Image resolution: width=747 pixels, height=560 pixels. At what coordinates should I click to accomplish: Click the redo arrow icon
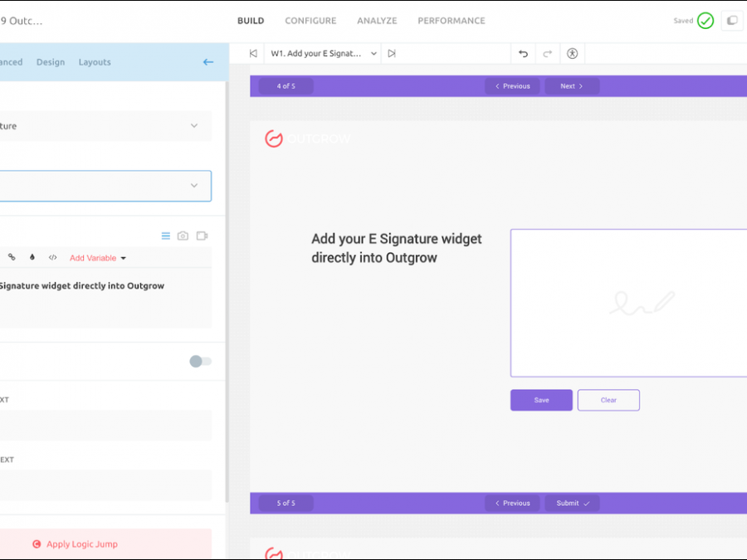[548, 53]
